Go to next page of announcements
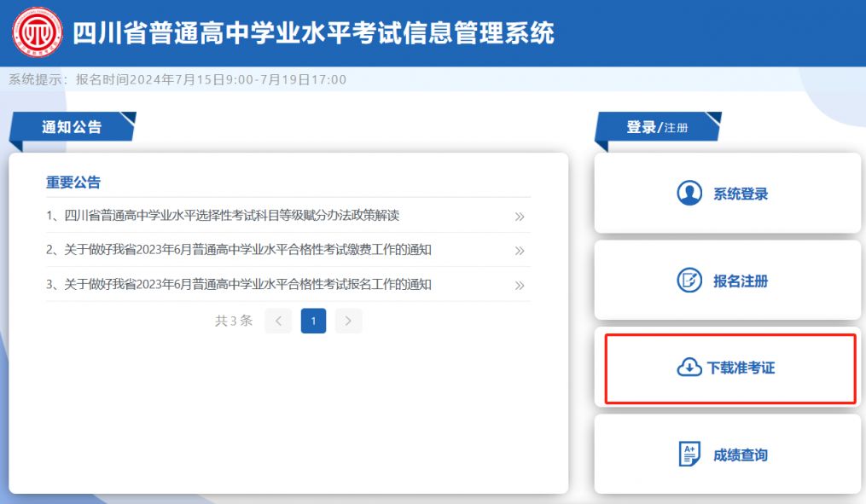 348,321
